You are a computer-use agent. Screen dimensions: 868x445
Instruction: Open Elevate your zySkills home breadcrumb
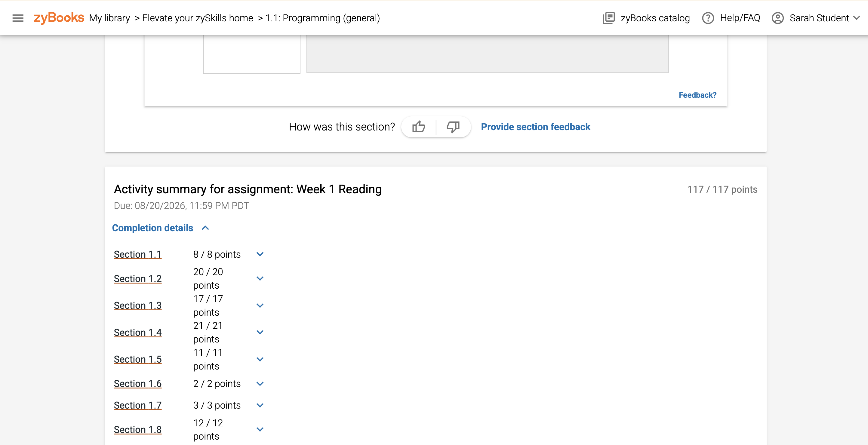coord(198,18)
